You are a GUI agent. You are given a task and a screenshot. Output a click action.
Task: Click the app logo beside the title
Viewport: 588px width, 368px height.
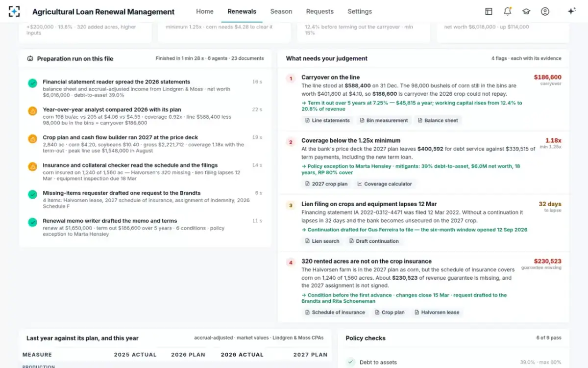tap(15, 11)
